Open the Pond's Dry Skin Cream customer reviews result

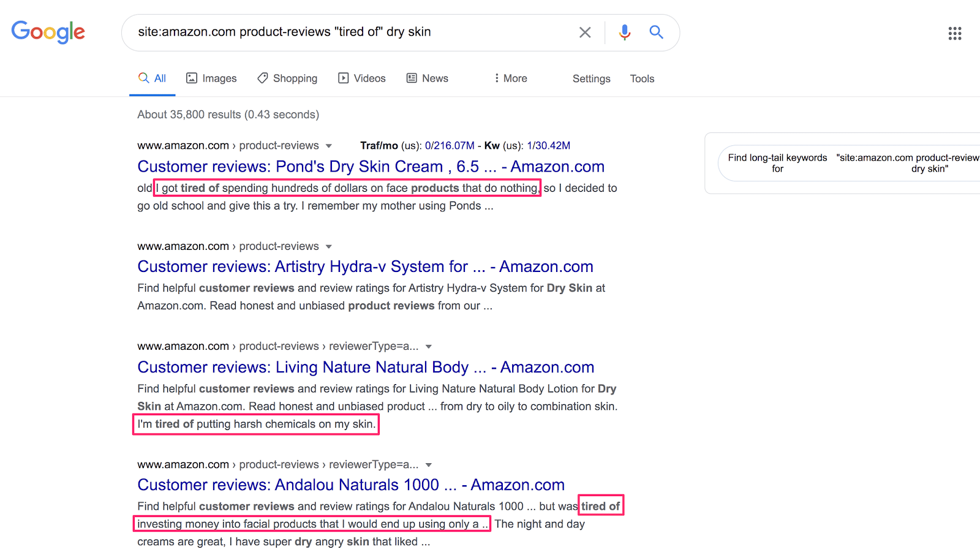371,167
